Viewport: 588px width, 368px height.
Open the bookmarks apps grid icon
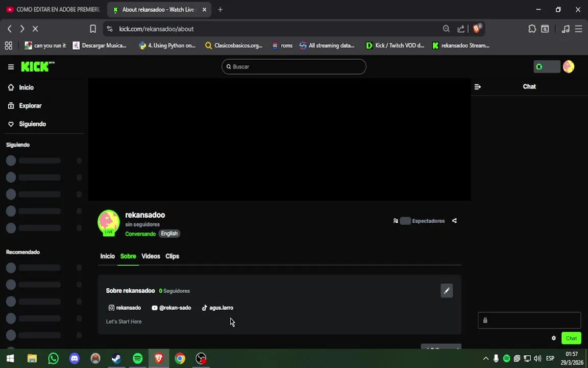(x=9, y=45)
